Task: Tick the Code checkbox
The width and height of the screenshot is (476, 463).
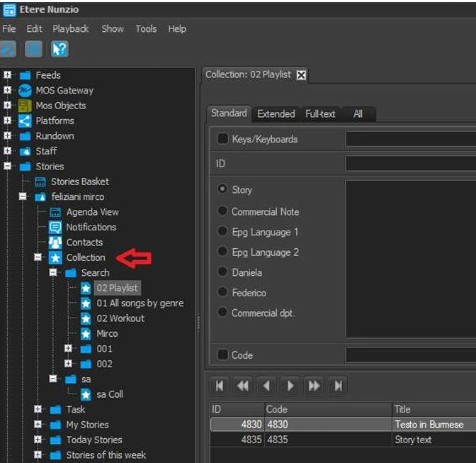Action: pyautogui.click(x=222, y=355)
